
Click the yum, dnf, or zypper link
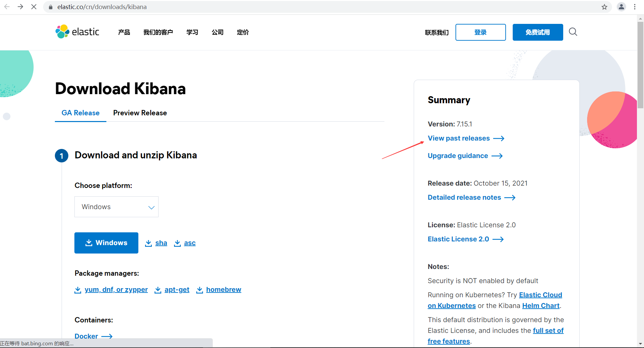pos(116,289)
